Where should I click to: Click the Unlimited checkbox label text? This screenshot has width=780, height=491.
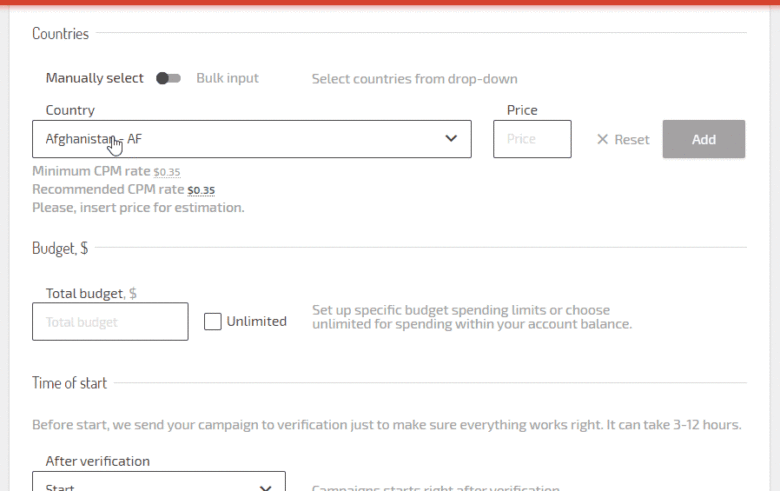point(256,321)
